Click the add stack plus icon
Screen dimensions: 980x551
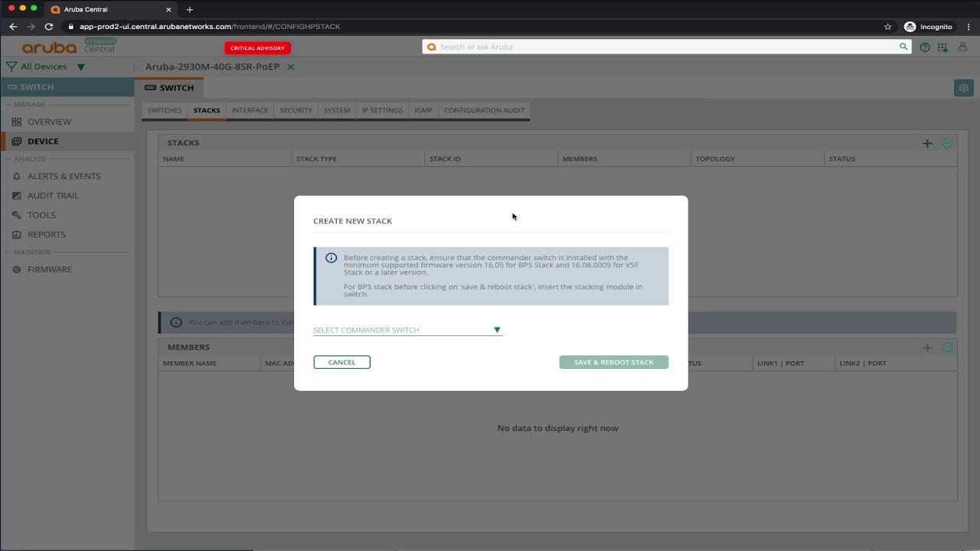coord(927,143)
